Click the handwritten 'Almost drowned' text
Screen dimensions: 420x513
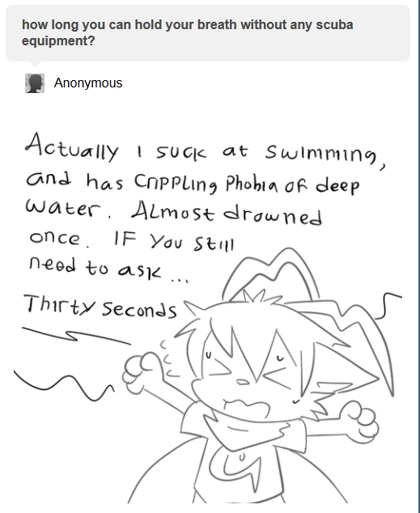227,214
